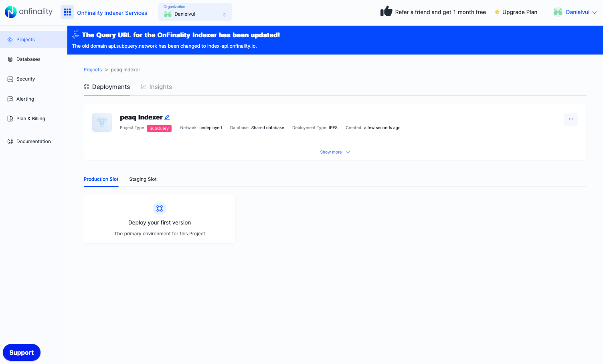Open Documentation from the sidebar

33,141
